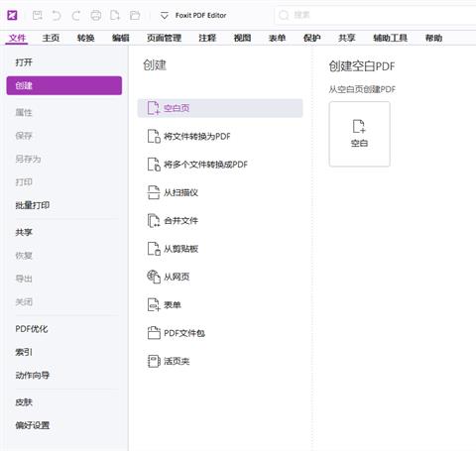Click the 将文件转换为PDF icon
Screen dimensions: 476x451
[x=154, y=136]
